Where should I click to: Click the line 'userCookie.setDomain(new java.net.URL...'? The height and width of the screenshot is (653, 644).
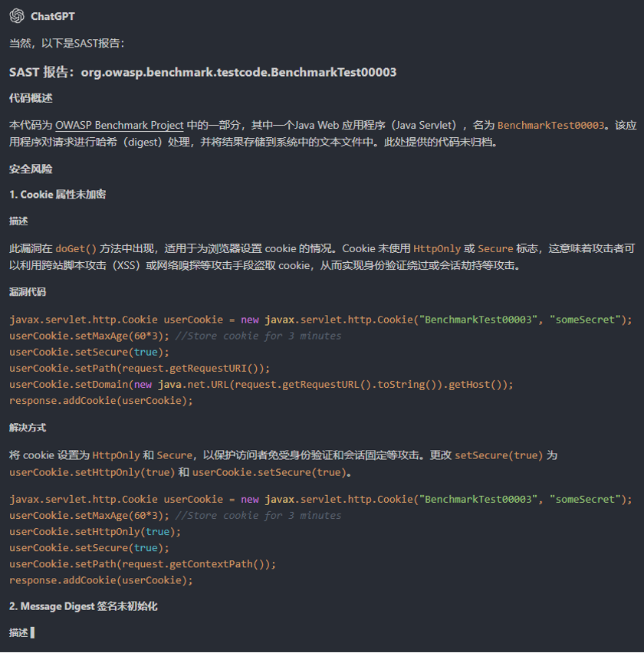pos(261,385)
